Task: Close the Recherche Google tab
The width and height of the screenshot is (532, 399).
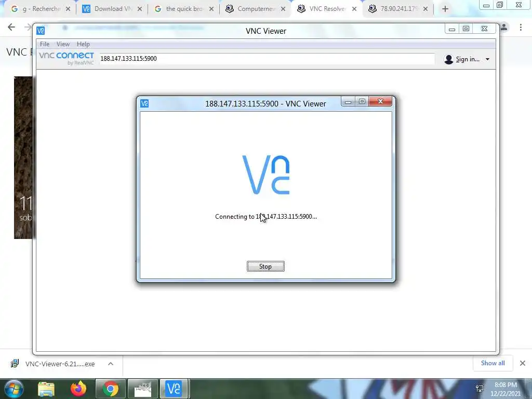Action: [68, 9]
